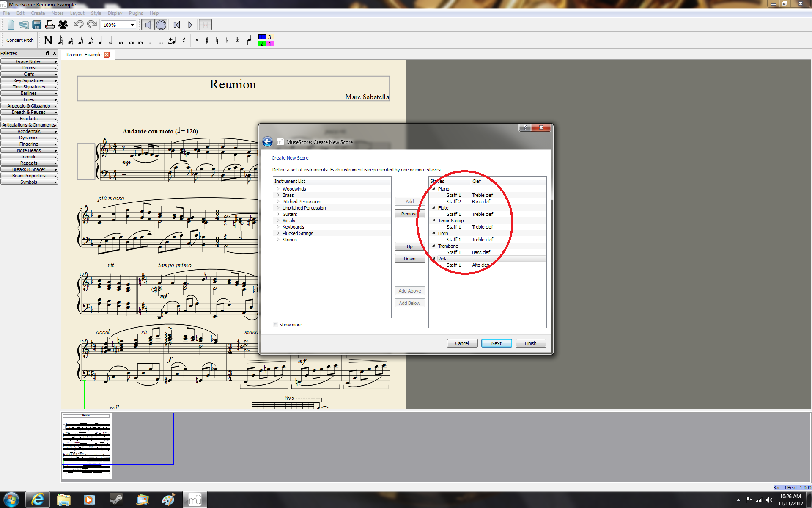Collapse the Trombone staves entry
This screenshot has height=508, width=812.
433,246
